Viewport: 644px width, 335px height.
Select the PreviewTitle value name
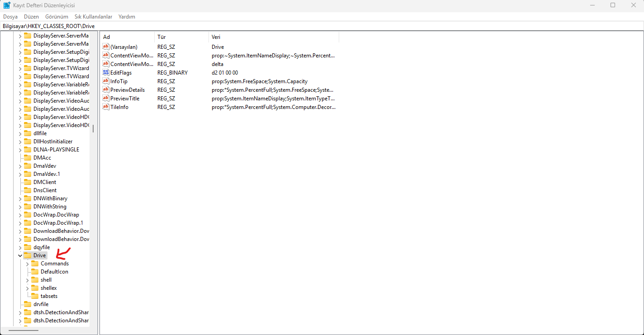(125, 98)
